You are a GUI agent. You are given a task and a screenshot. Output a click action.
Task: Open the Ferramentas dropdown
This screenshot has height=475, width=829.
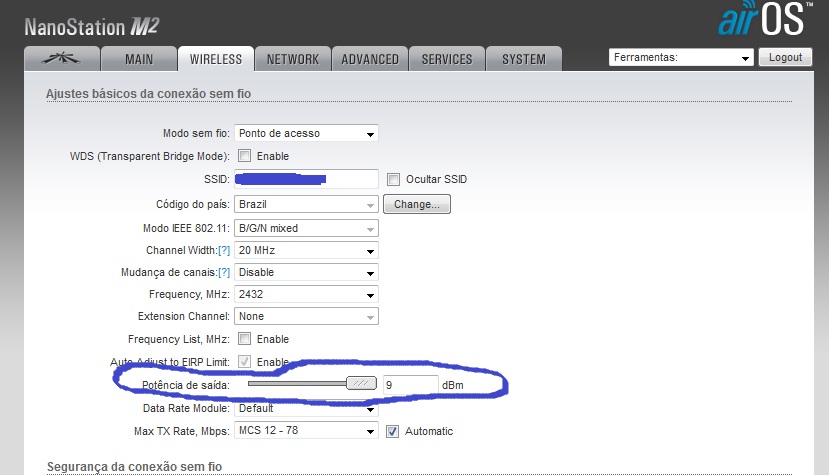(x=681, y=57)
